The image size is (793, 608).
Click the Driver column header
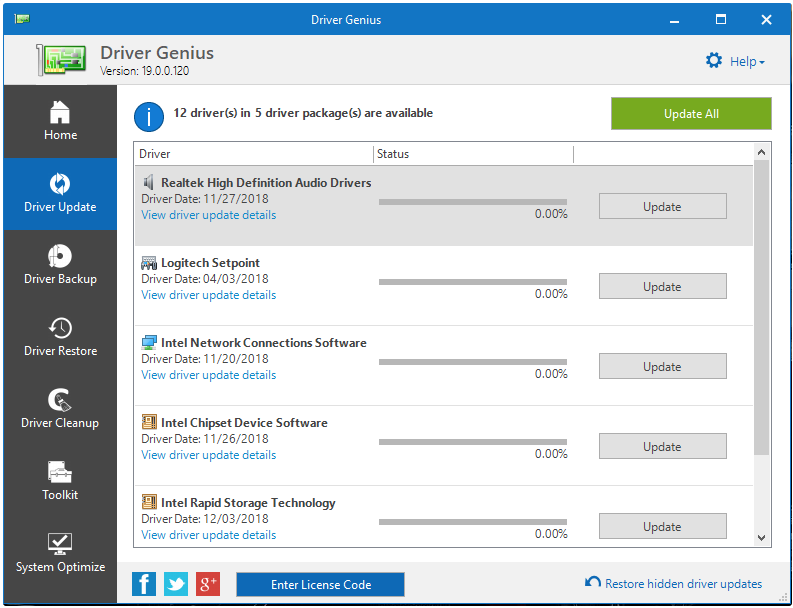(254, 154)
